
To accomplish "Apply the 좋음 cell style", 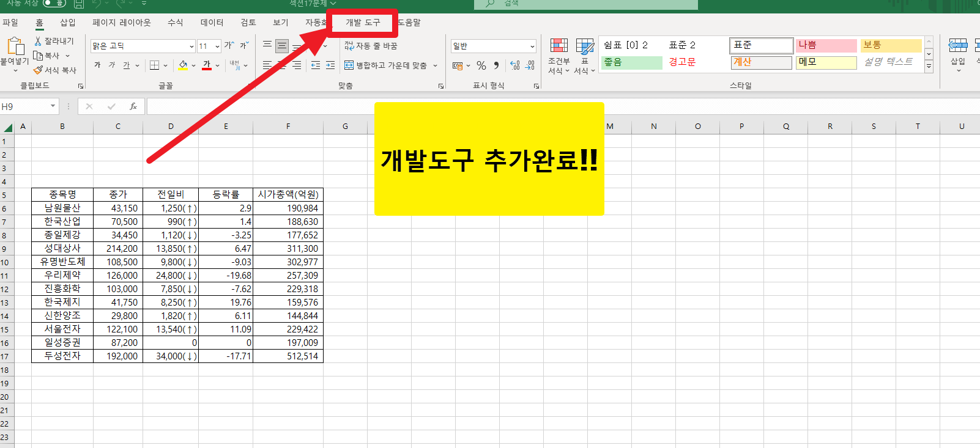I will point(632,62).
